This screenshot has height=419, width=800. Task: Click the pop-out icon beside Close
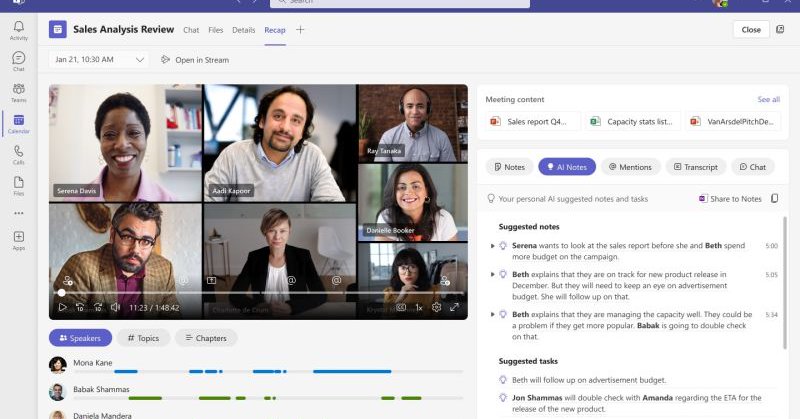coord(780,30)
